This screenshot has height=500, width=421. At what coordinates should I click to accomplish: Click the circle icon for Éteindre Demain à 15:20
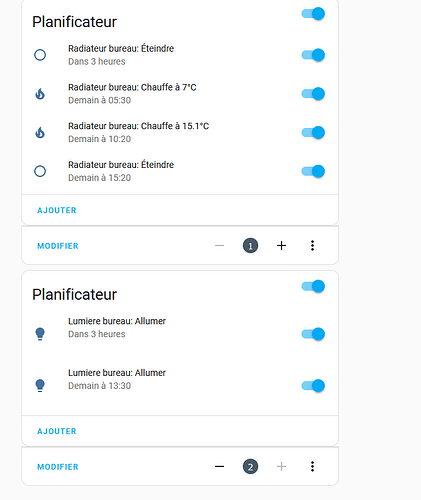pos(40,171)
